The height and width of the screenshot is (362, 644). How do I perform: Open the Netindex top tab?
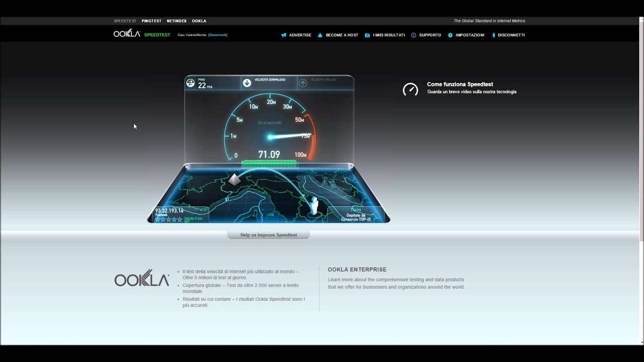177,21
